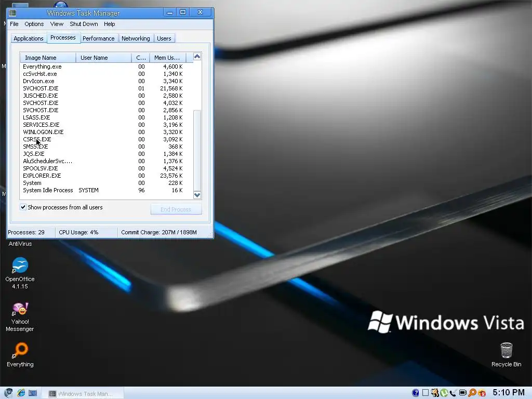This screenshot has height=399, width=532.
Task: Click the green uTorrent tray icon
Action: [x=444, y=393]
